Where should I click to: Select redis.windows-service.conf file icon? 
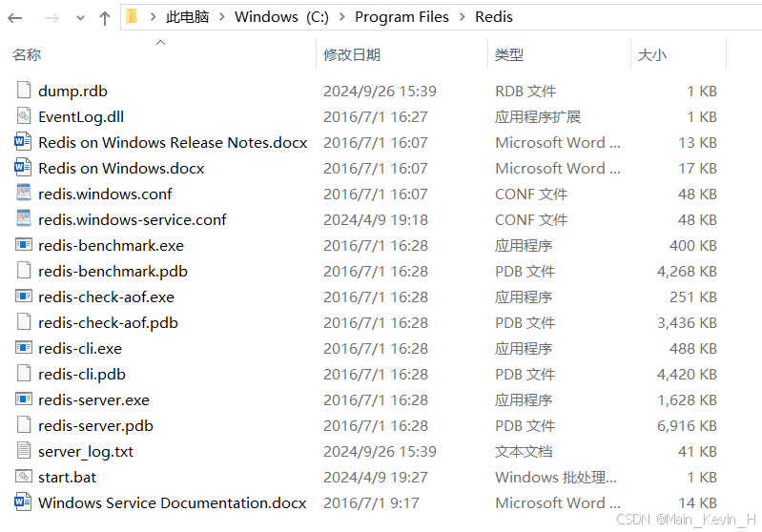pyautogui.click(x=24, y=219)
